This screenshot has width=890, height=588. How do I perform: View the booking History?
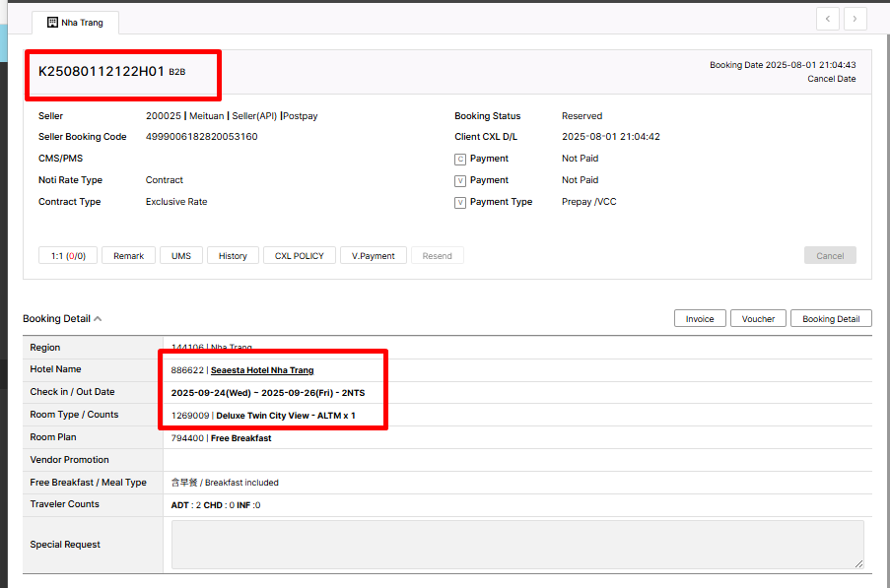pyautogui.click(x=233, y=256)
